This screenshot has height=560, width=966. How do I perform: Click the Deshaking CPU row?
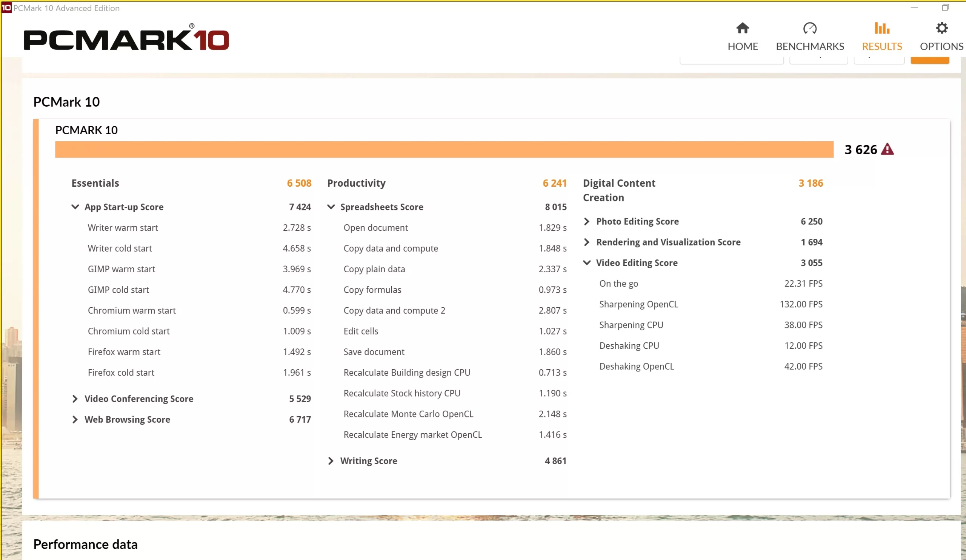(x=711, y=345)
